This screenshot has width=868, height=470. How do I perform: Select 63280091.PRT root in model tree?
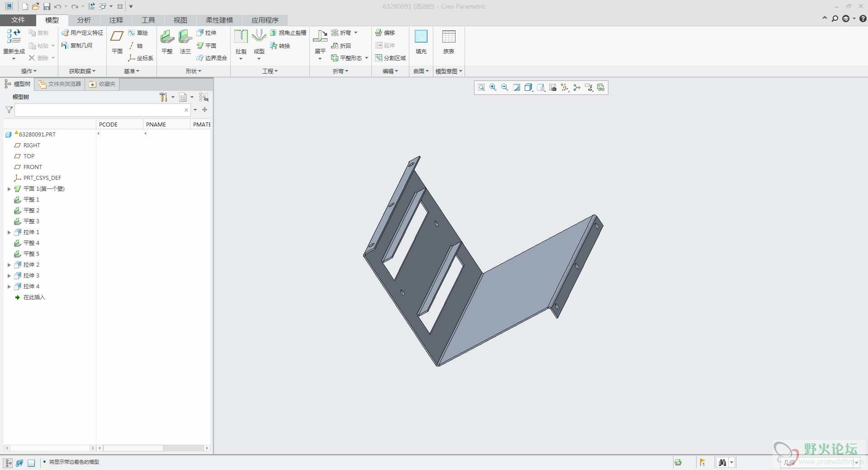[x=37, y=135]
